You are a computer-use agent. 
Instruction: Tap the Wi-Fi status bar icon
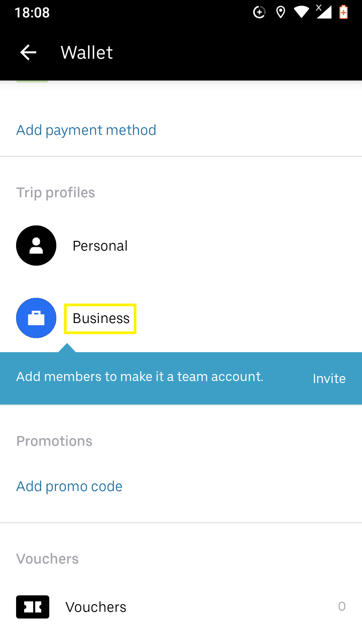coord(301,12)
